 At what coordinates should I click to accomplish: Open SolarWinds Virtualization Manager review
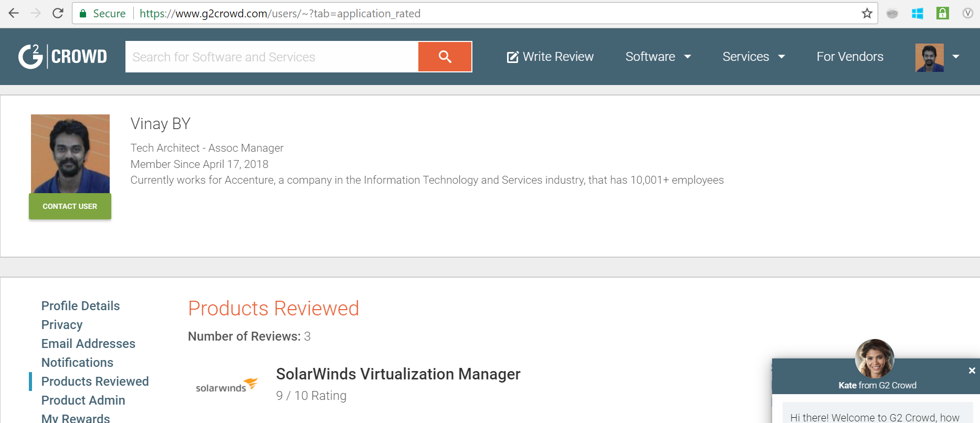[x=398, y=374]
